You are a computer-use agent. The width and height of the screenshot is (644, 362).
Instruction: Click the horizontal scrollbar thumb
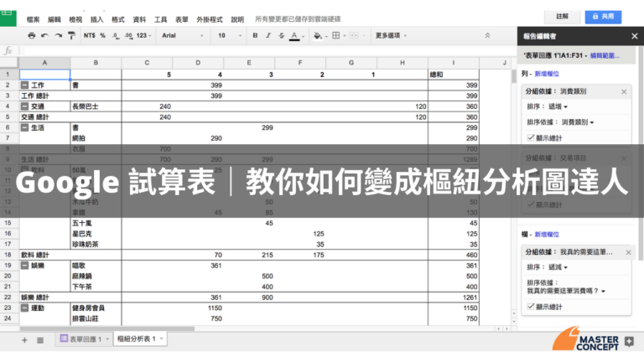[106, 328]
